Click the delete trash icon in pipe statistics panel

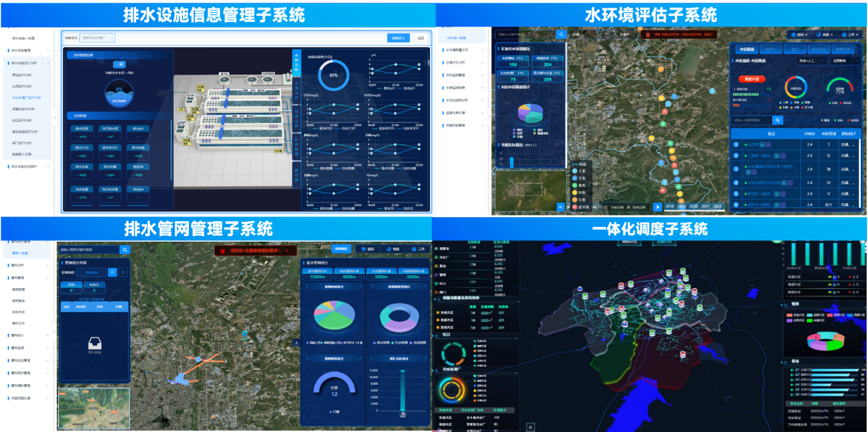[123, 272]
